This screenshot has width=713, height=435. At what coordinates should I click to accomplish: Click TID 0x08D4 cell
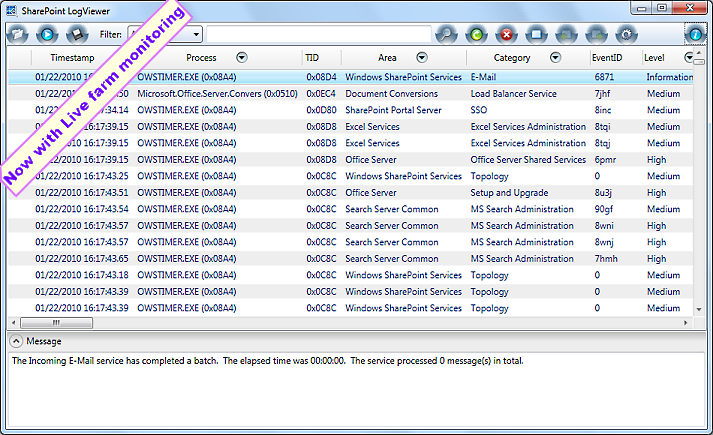(321, 77)
